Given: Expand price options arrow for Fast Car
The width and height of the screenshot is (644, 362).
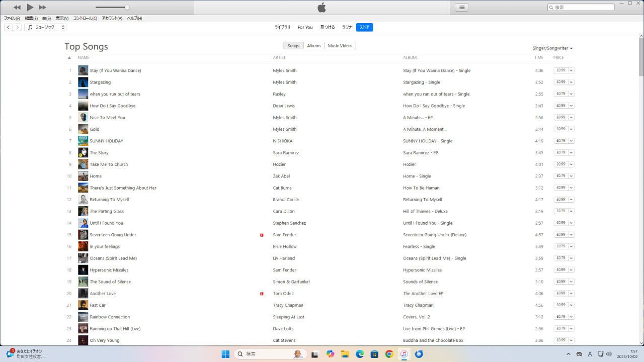Looking at the screenshot, I should coord(572,305).
